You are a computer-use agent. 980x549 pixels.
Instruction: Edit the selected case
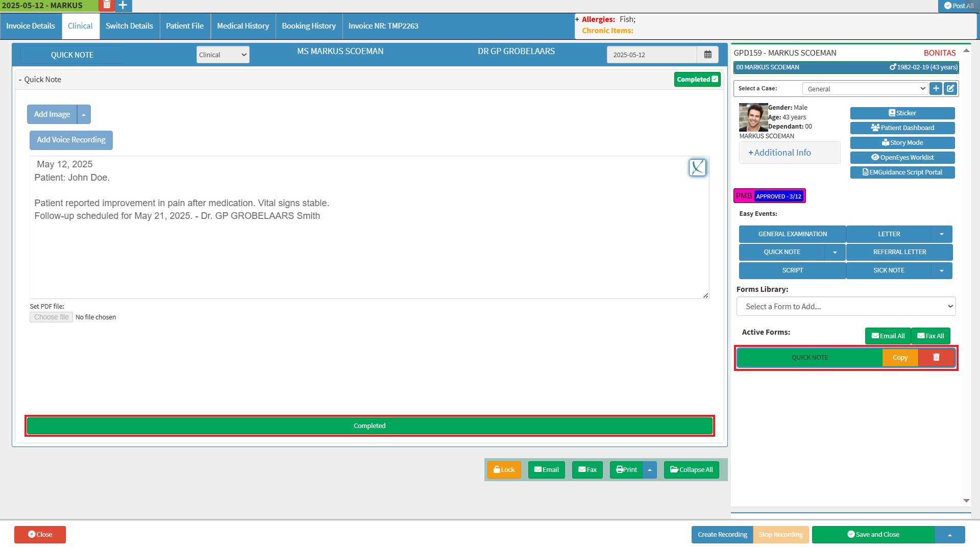(x=950, y=88)
